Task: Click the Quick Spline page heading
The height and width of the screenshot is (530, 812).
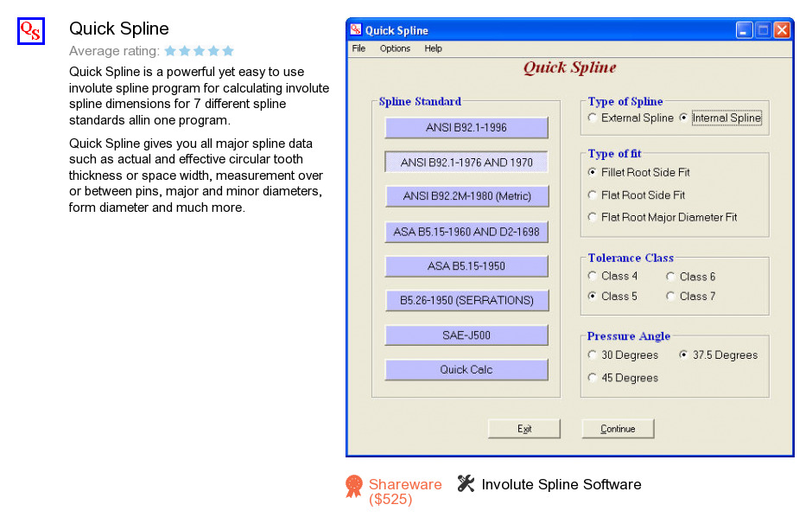Action: pos(119,29)
